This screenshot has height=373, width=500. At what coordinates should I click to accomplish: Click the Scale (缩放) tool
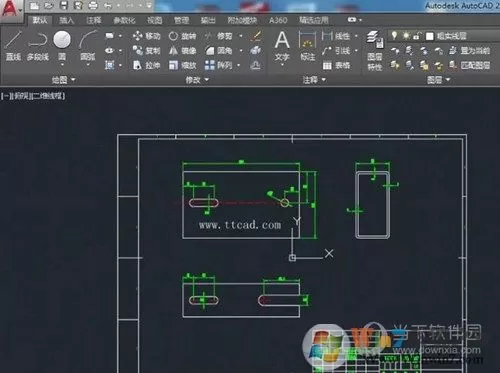coord(182,65)
